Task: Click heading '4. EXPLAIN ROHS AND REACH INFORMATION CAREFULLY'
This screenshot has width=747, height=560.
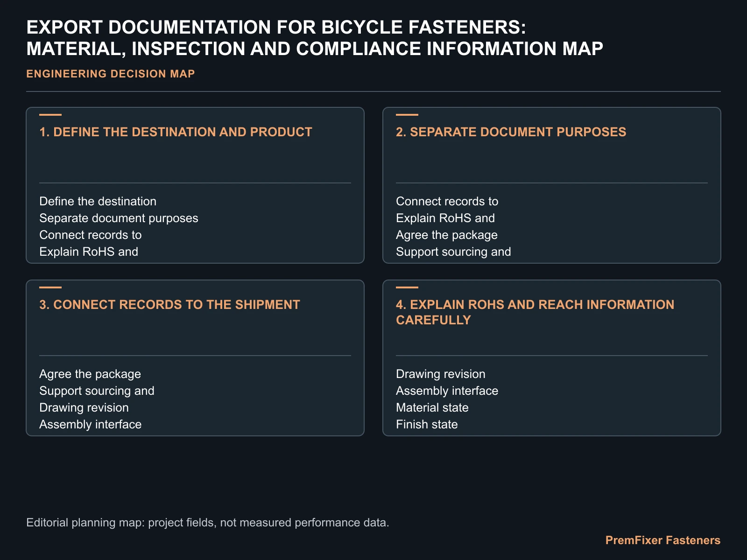Action: [x=535, y=312]
